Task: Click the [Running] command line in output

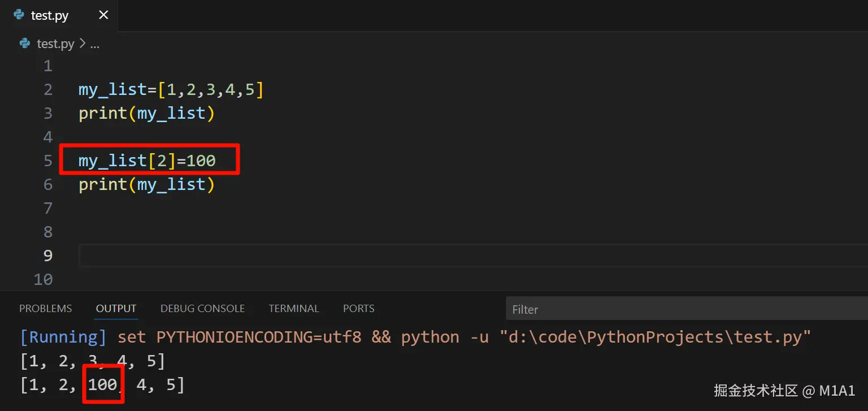Action: [x=415, y=338]
